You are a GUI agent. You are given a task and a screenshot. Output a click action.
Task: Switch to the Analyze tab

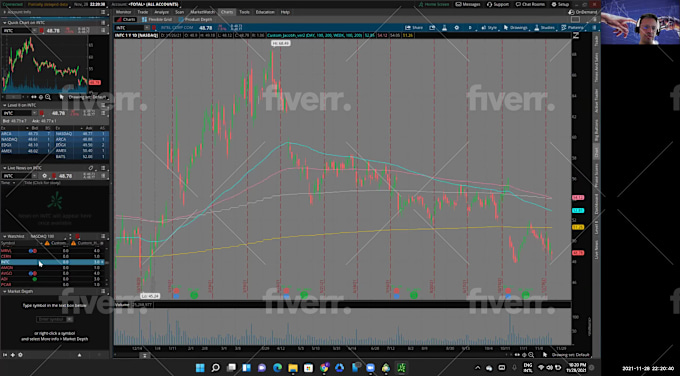tap(161, 12)
